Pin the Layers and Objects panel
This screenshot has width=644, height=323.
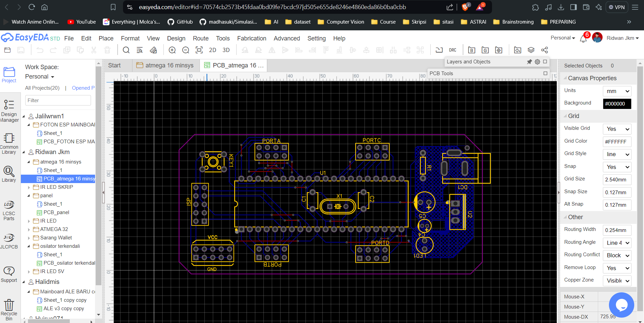point(529,62)
